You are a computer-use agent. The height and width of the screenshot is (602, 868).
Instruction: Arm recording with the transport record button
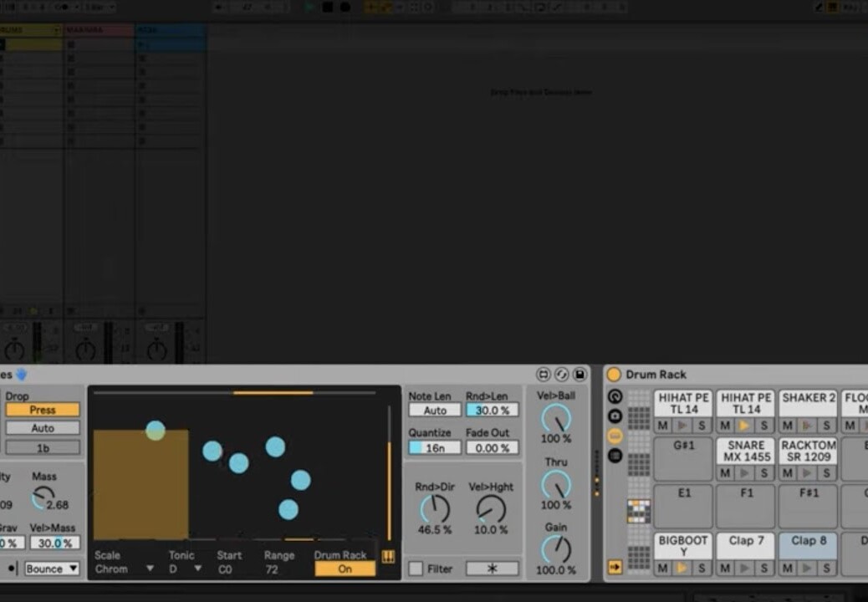(345, 8)
